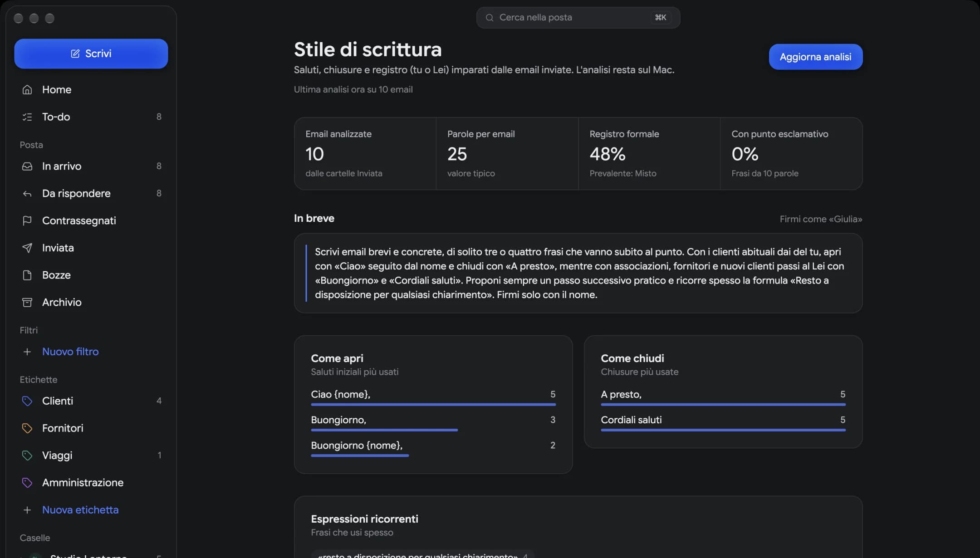Click the magnifier icon in search bar
Image resolution: width=980 pixels, height=558 pixels.
(x=490, y=18)
